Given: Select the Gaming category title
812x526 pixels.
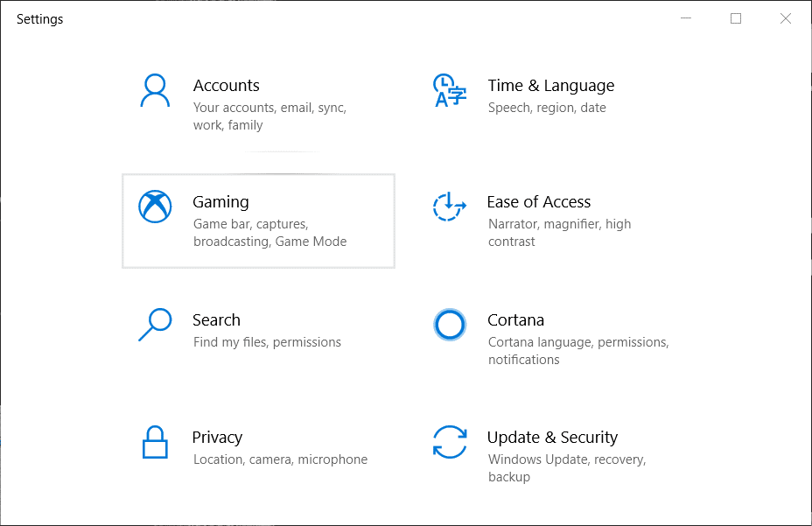Looking at the screenshot, I should pyautogui.click(x=220, y=202).
